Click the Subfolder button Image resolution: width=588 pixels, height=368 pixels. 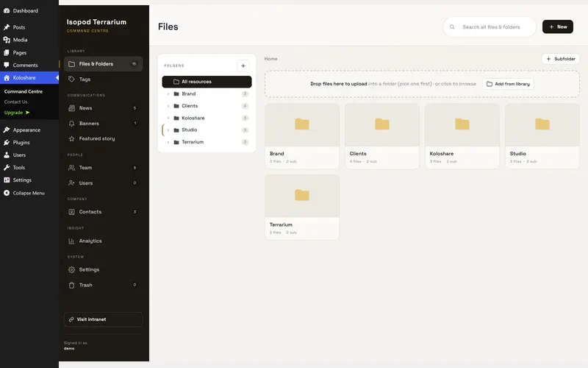click(x=561, y=59)
